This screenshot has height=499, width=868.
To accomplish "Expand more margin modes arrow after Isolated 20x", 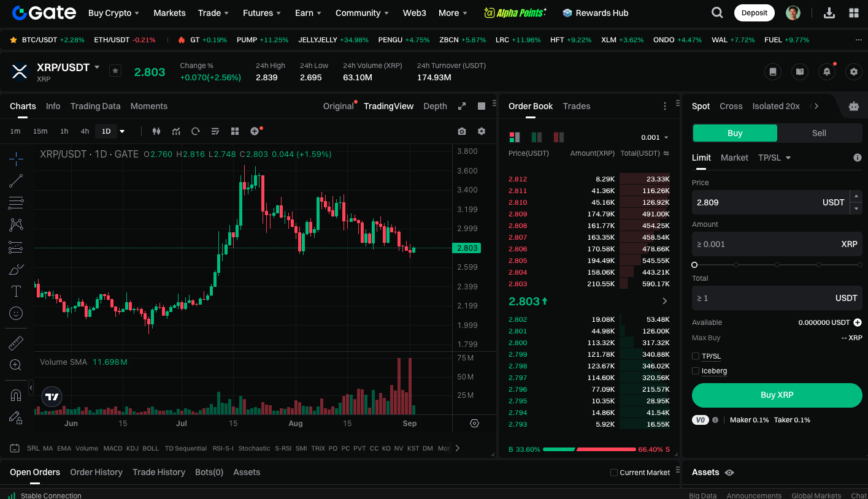I will (816, 106).
